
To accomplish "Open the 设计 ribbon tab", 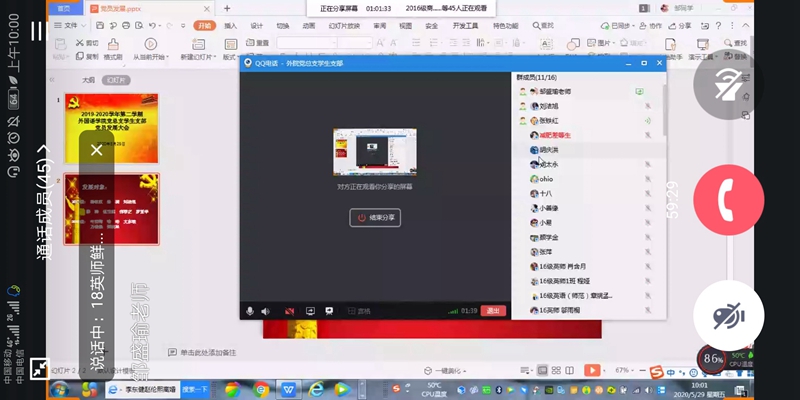I will 257,25.
